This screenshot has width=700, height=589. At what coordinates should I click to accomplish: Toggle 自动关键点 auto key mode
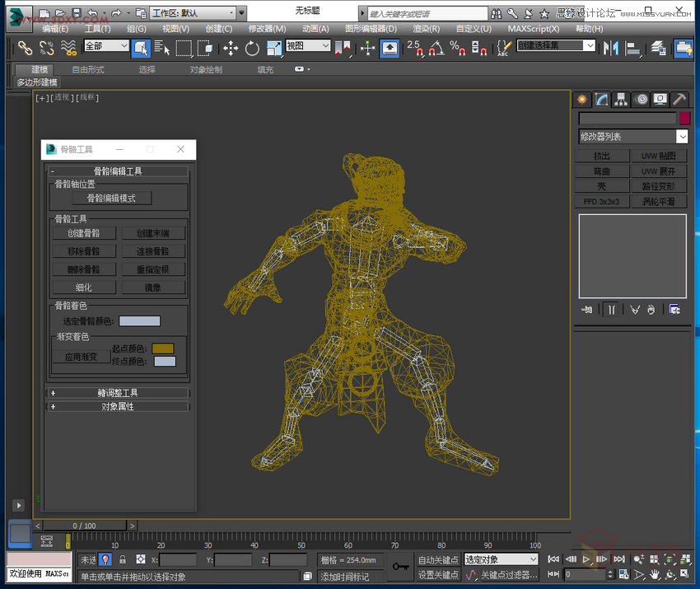tap(436, 560)
